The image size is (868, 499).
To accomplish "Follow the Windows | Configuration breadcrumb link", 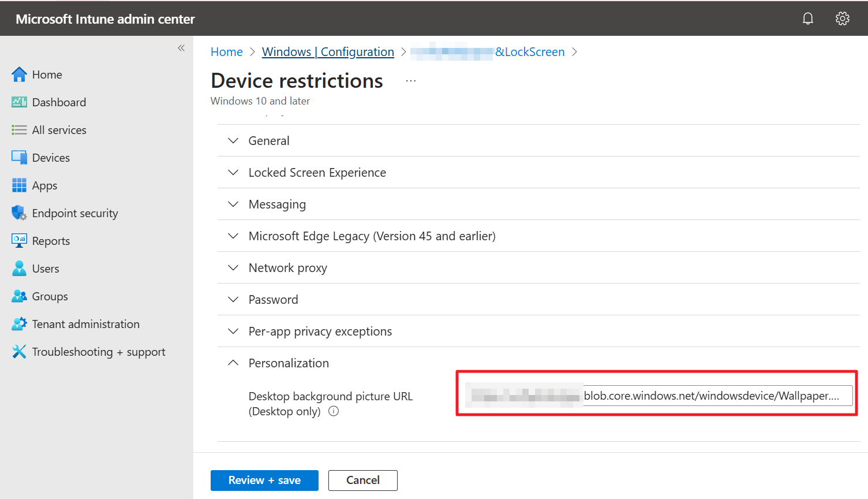I will point(328,52).
